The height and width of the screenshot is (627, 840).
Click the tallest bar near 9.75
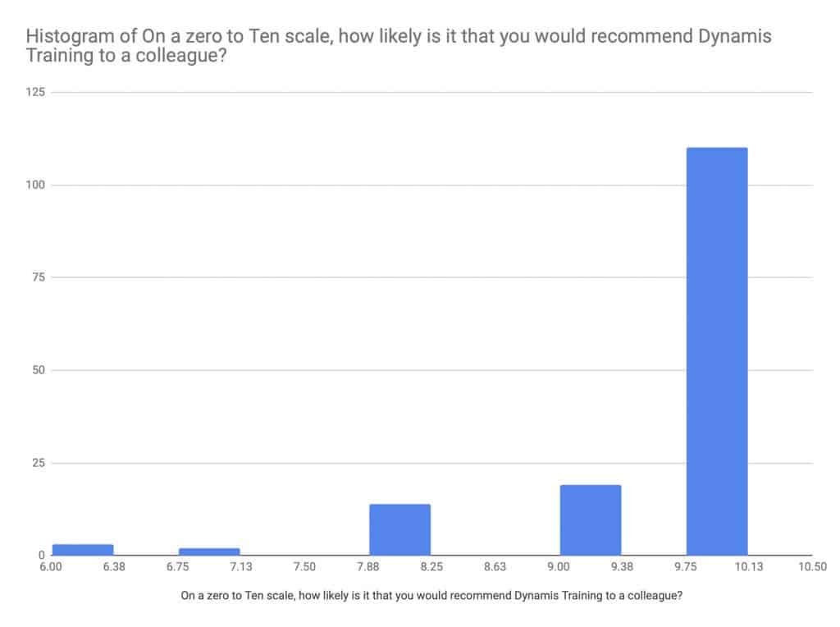716,351
